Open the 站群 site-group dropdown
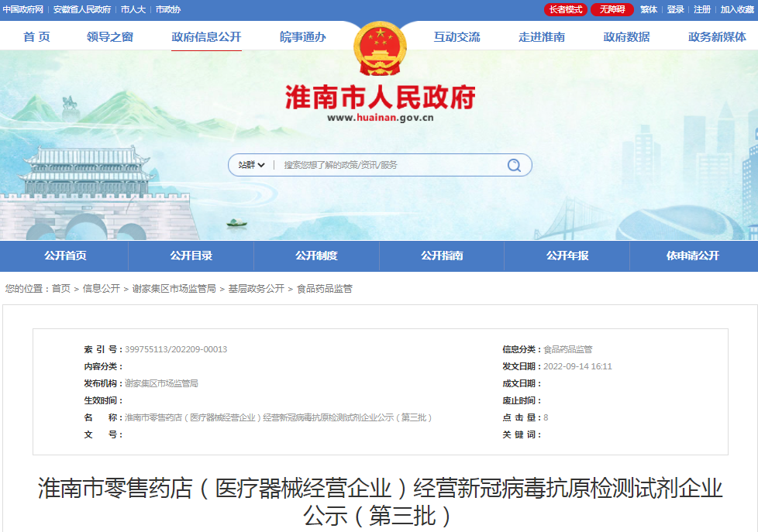The height and width of the screenshot is (532, 758). point(250,165)
